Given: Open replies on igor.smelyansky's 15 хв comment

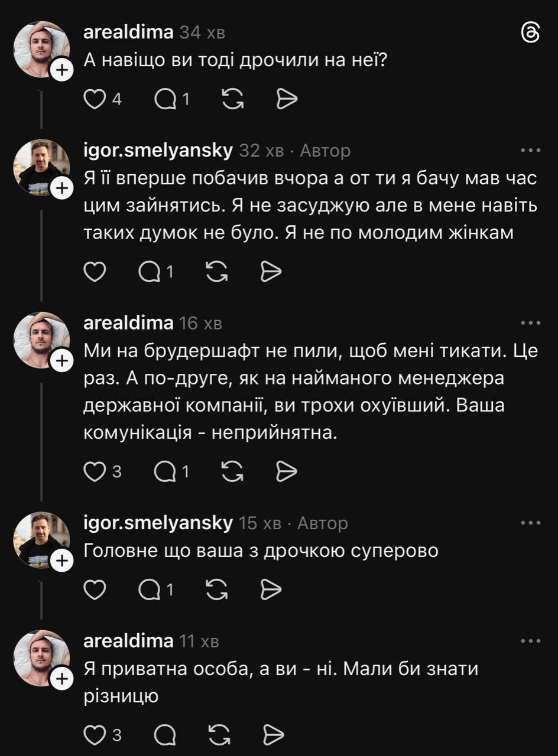Looking at the screenshot, I should (x=149, y=588).
